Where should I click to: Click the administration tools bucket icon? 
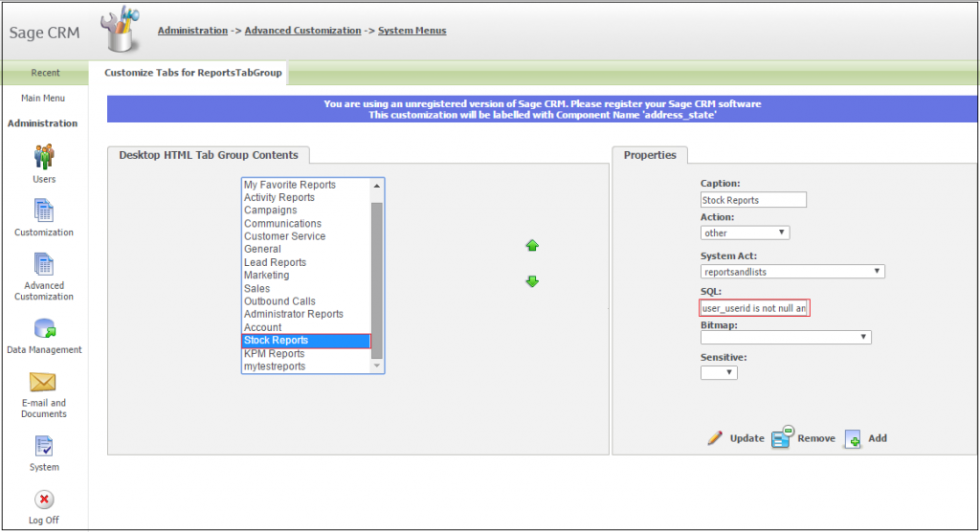121,30
